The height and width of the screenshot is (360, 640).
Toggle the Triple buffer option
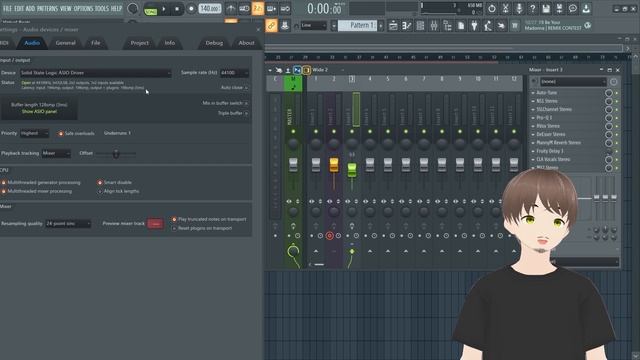click(x=233, y=113)
